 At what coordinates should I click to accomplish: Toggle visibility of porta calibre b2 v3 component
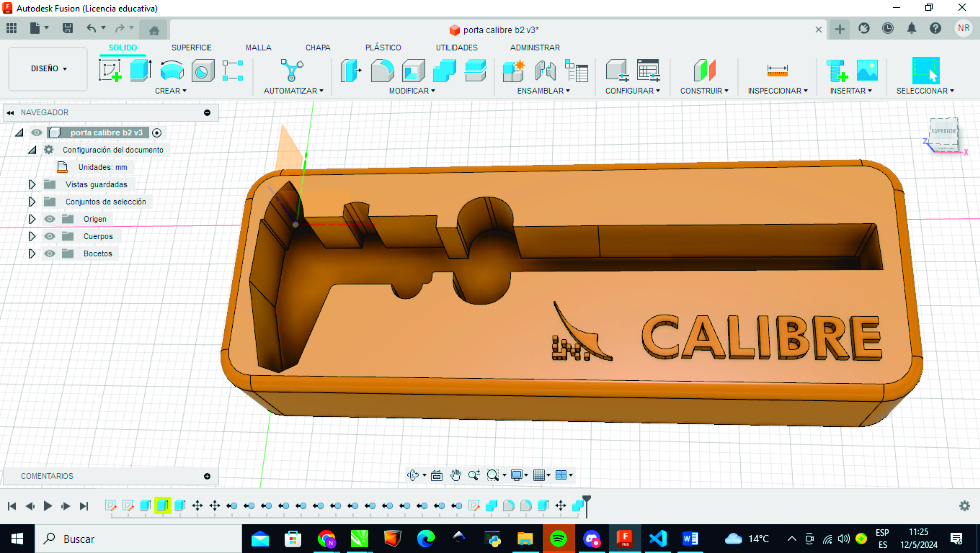[36, 133]
